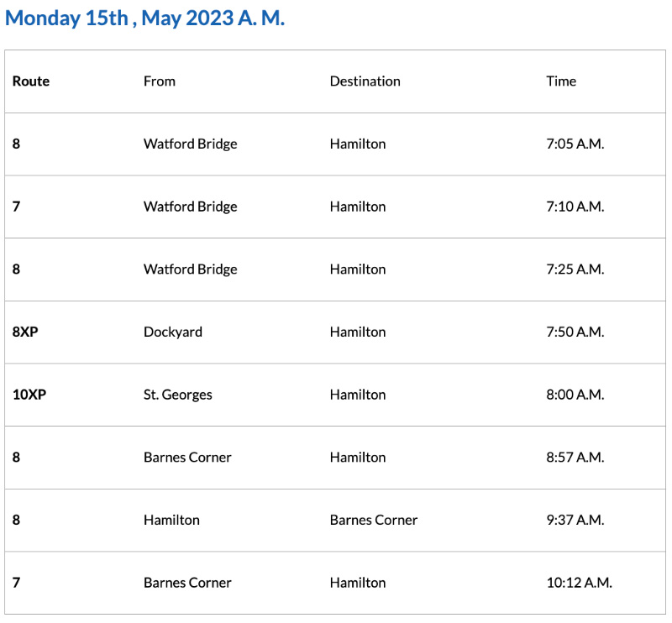Click the Monday 15th, May 2023 heading
The width and height of the screenshot is (672, 623).
pyautogui.click(x=144, y=18)
